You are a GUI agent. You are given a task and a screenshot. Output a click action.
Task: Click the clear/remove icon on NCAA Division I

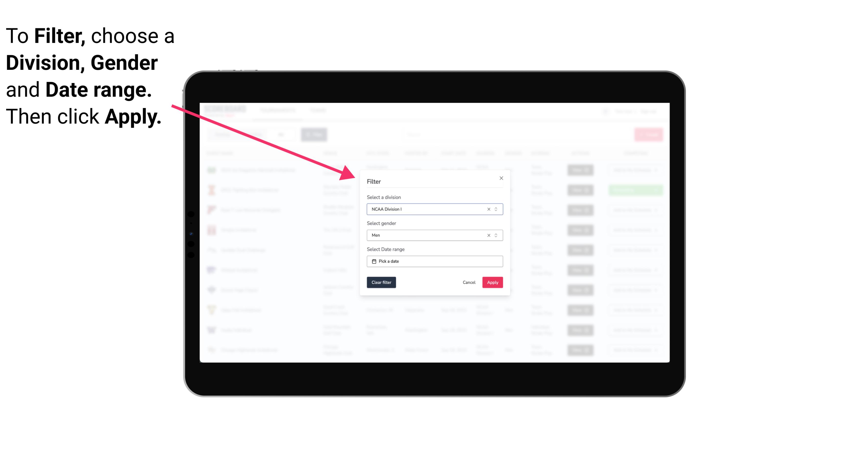click(x=487, y=209)
